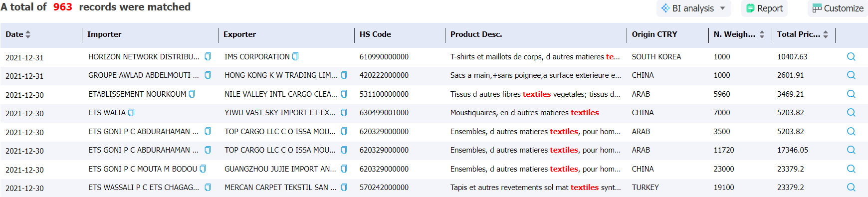Select HS code 420222000000
Viewport: 868px width, 197px height.
(384, 75)
